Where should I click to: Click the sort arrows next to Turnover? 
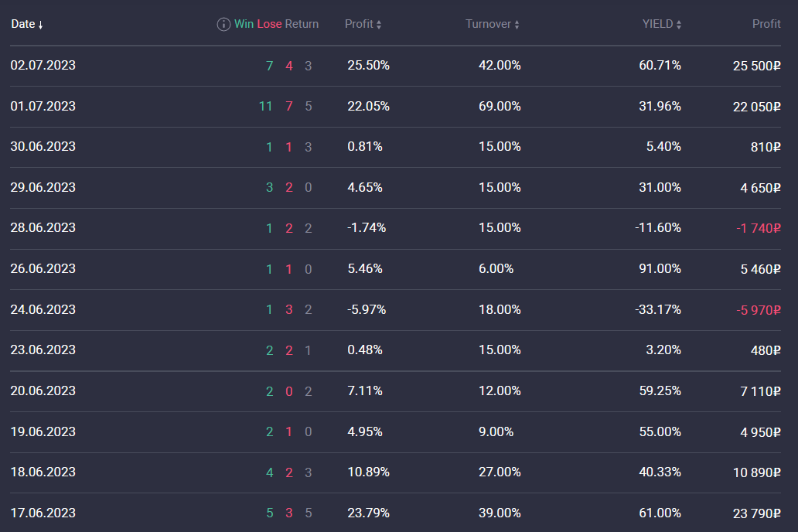click(x=517, y=25)
